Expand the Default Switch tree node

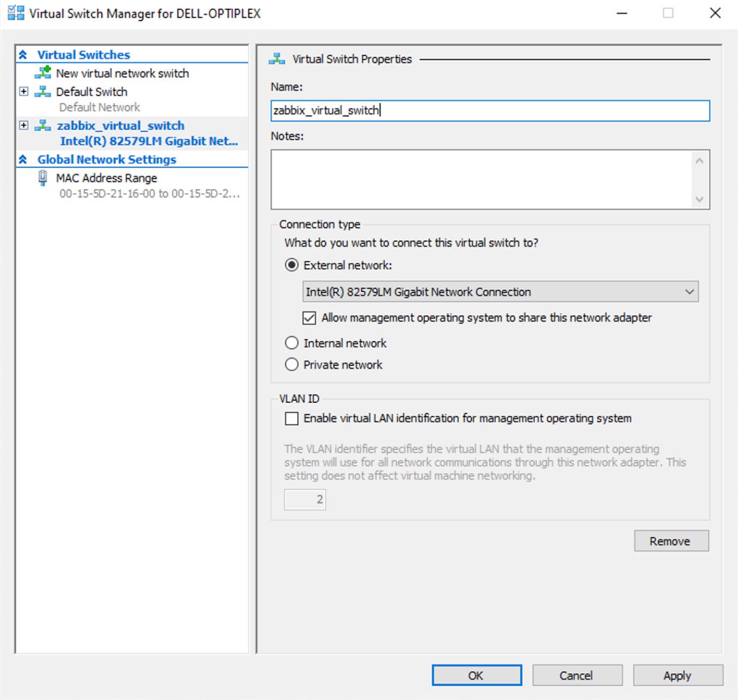click(x=24, y=92)
